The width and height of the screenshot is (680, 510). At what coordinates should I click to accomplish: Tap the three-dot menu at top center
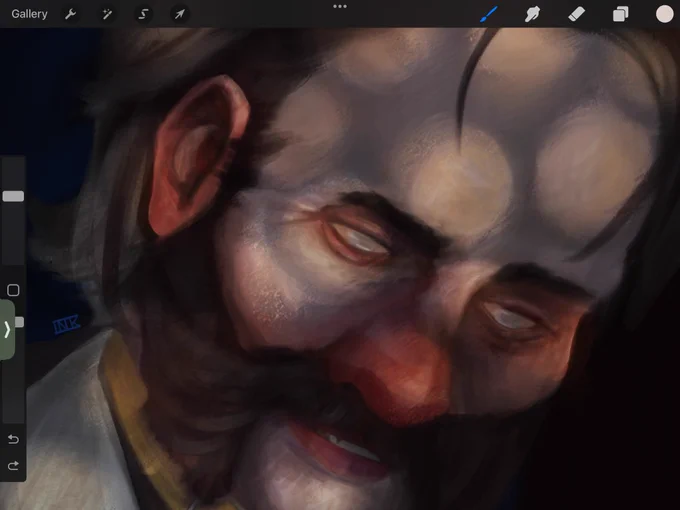click(x=340, y=7)
